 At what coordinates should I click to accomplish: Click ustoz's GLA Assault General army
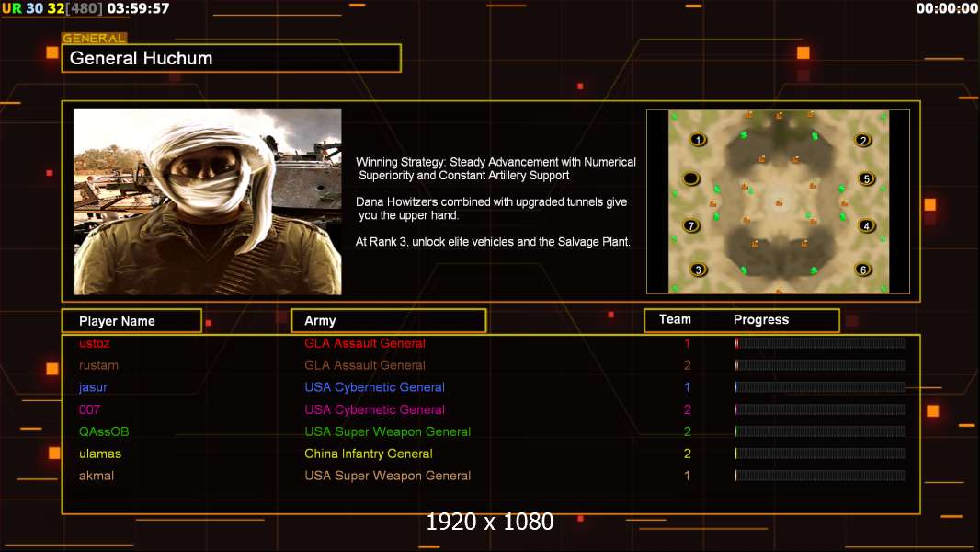click(x=365, y=343)
